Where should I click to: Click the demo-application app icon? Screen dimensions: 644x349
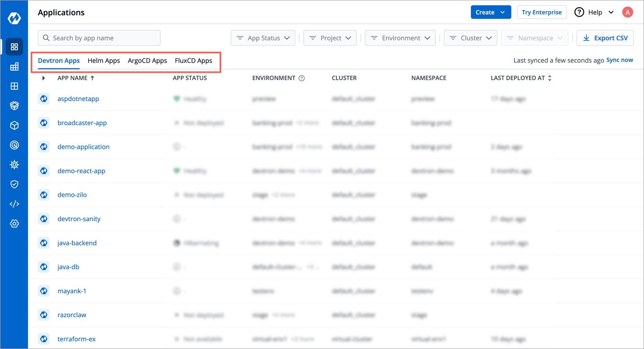[x=44, y=147]
